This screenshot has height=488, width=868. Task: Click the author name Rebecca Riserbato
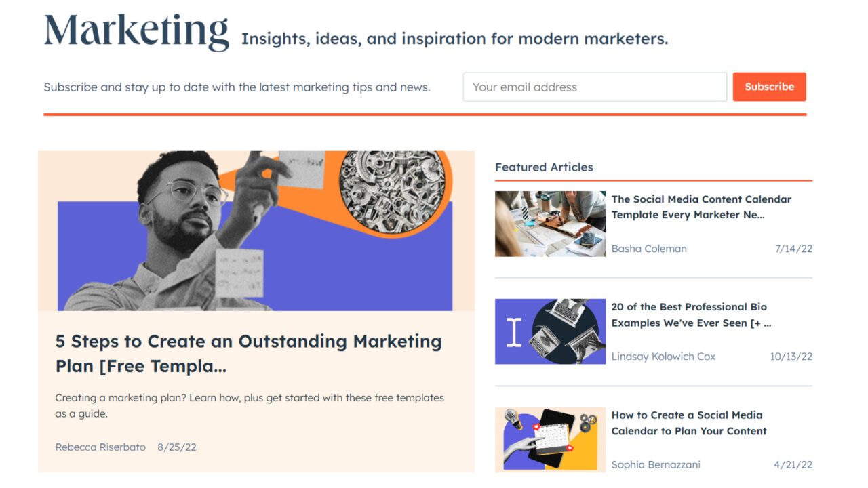point(100,447)
